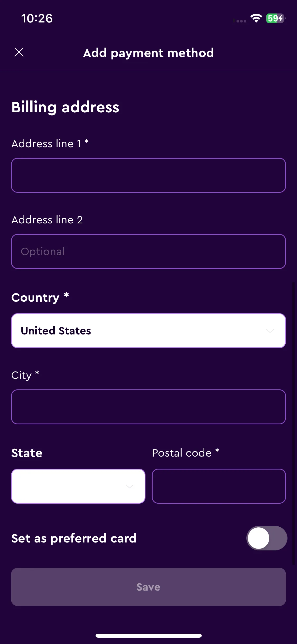The image size is (297, 644).
Task: Open the United States country dropdown
Action: coord(148,331)
